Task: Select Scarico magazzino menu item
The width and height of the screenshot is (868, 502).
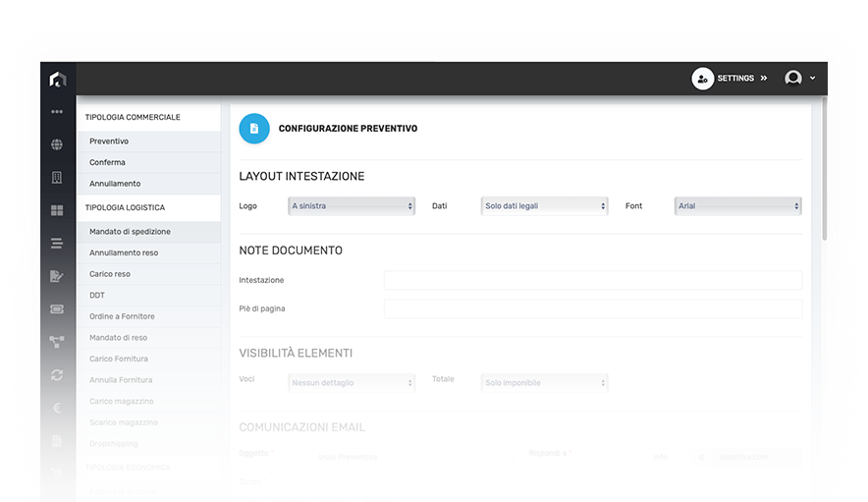Action: [x=148, y=422]
